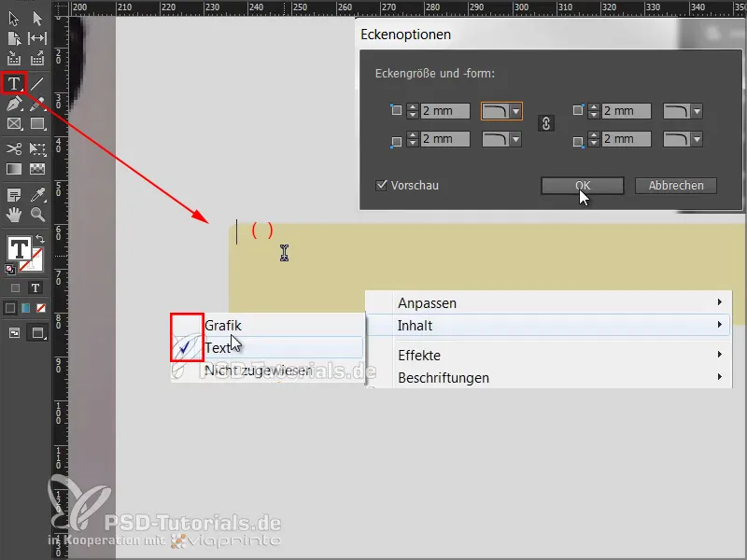Select the Content Placer tool
The width and height of the screenshot is (747, 560).
point(37,59)
